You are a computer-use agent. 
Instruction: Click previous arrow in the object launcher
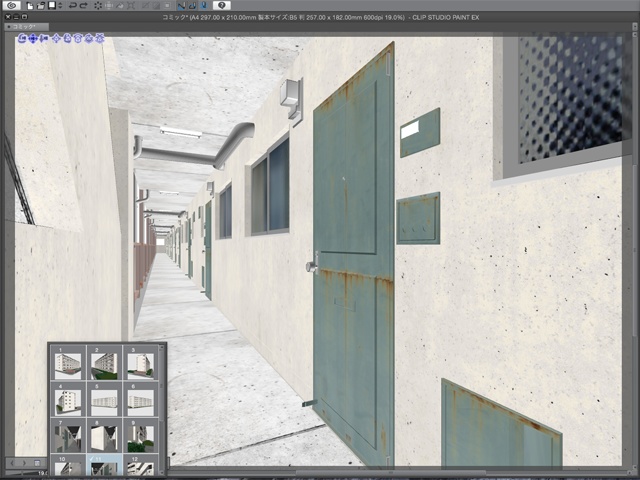click(12, 463)
